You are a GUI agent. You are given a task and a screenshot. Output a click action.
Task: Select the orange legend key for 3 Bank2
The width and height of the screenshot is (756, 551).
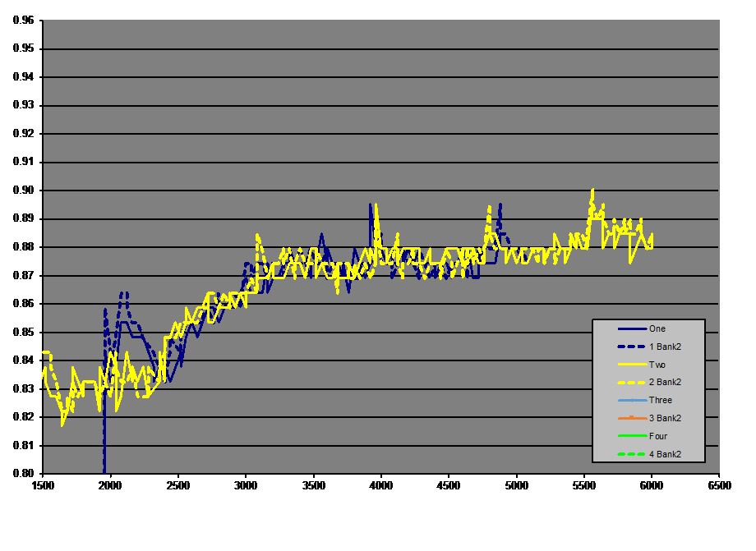point(631,418)
